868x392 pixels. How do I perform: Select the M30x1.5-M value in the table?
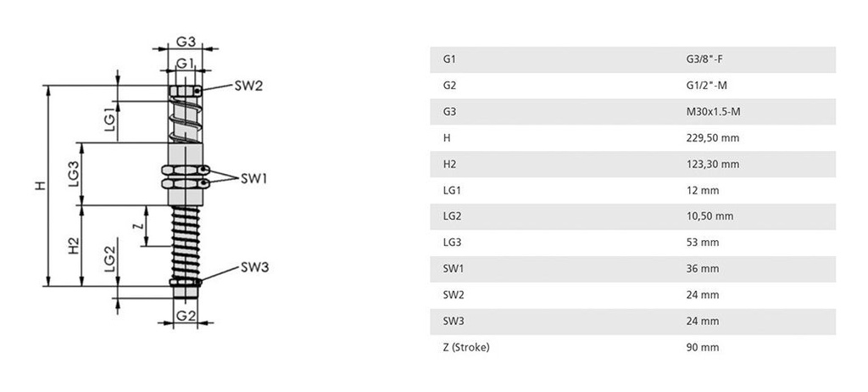pos(711,112)
